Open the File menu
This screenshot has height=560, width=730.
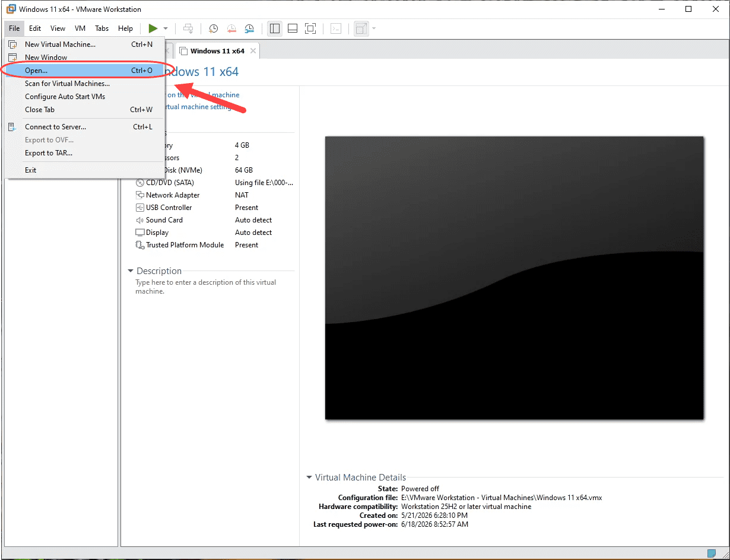[14, 28]
